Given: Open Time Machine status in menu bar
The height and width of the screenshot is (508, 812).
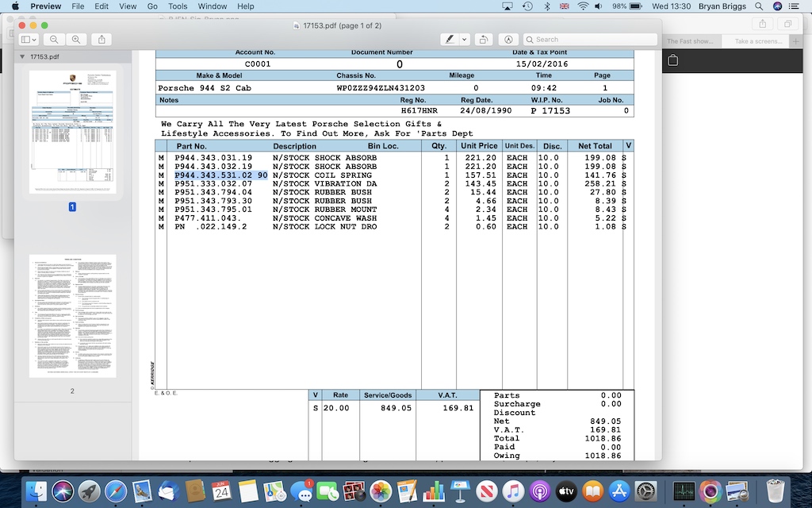Looking at the screenshot, I should coord(527,6).
